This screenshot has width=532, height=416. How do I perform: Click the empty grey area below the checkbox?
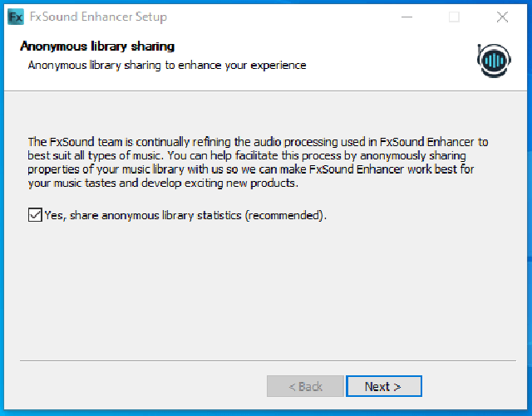266,291
